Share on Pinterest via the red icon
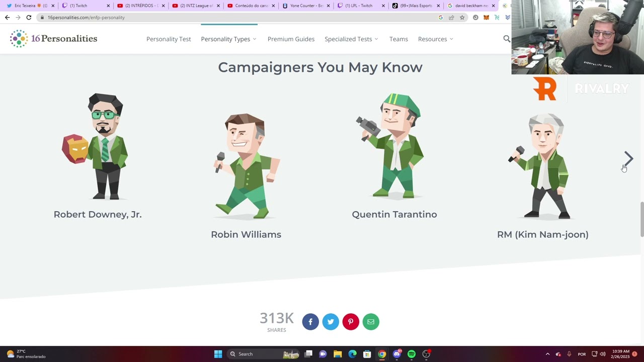The width and height of the screenshot is (644, 362). point(351,322)
